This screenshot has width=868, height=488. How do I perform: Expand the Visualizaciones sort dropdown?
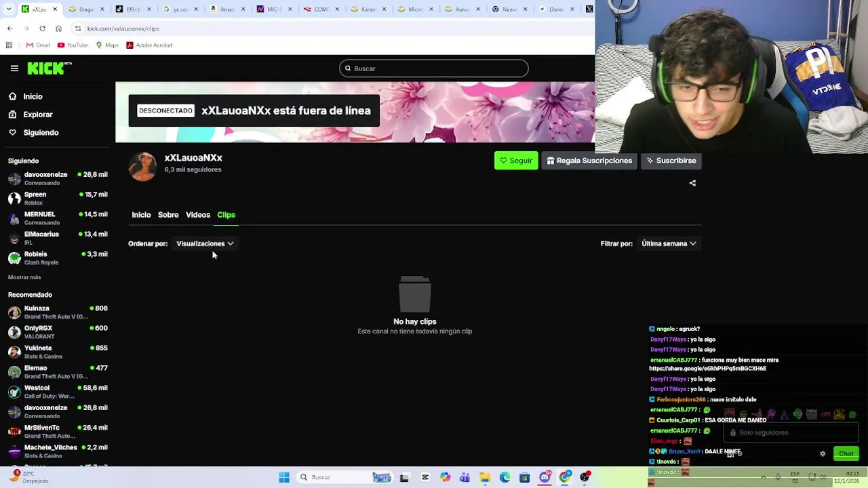pyautogui.click(x=205, y=243)
